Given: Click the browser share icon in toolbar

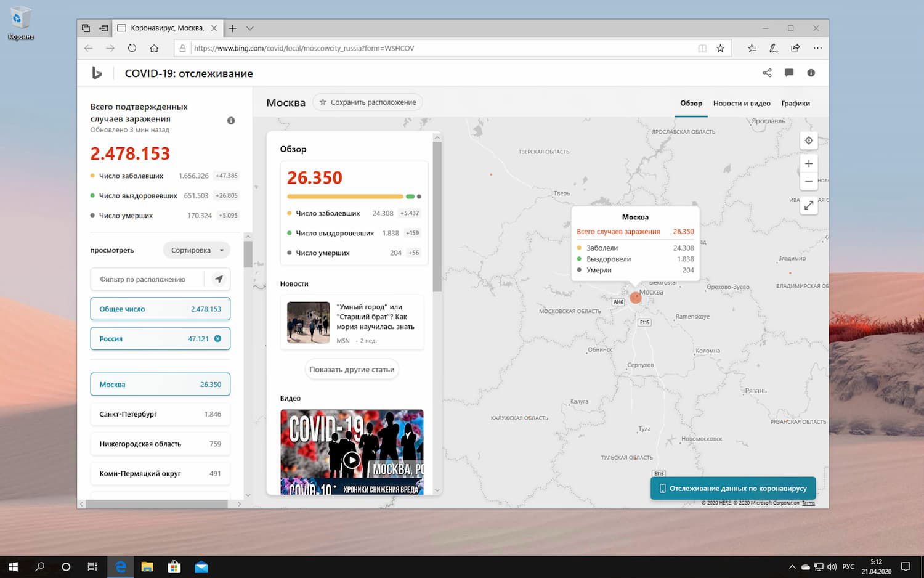Looking at the screenshot, I should (795, 48).
